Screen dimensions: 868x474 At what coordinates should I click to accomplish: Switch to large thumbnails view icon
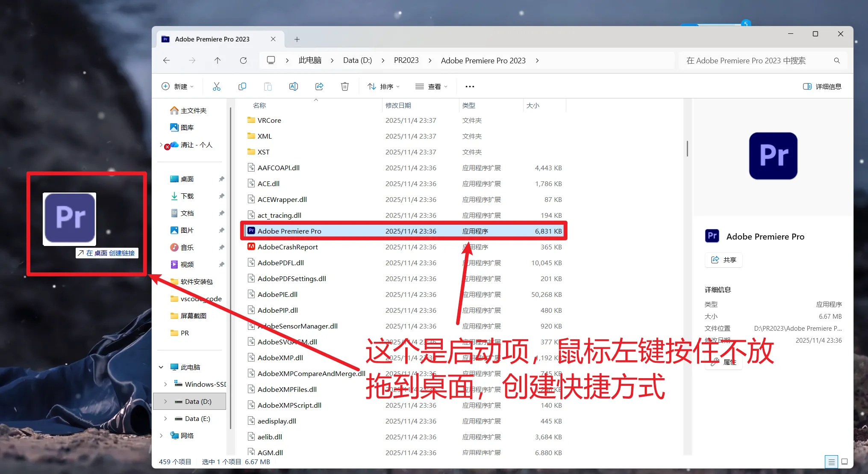(x=844, y=462)
